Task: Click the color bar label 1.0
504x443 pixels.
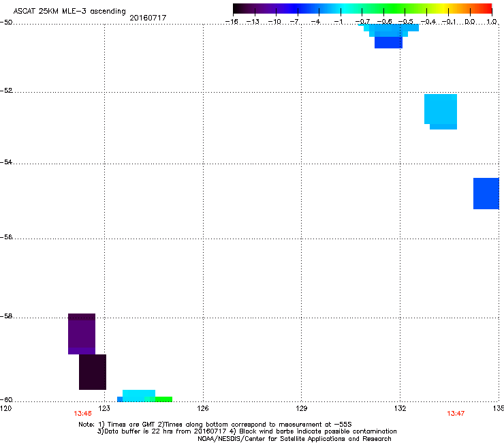Action: pyautogui.click(x=492, y=22)
